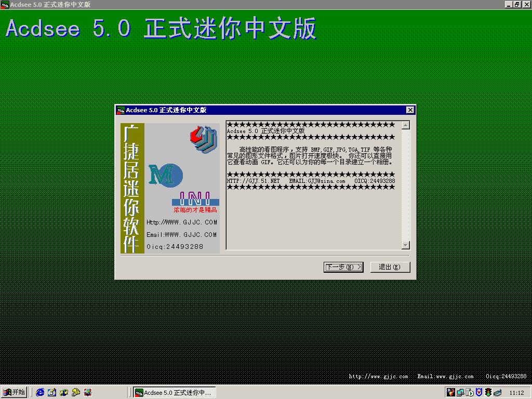Close the Acdsee 5.0 installer dialog
Viewport: 532px width, 399px height.
point(410,110)
